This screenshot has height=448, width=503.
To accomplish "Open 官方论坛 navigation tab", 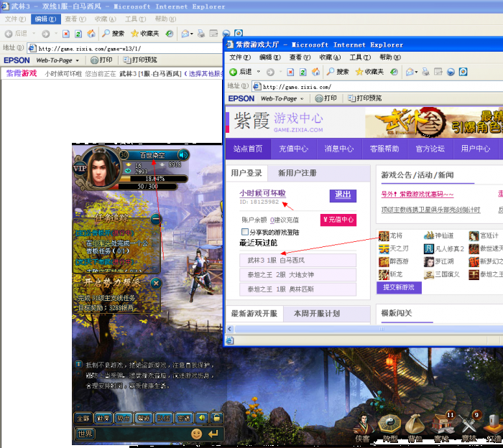I will point(430,149).
